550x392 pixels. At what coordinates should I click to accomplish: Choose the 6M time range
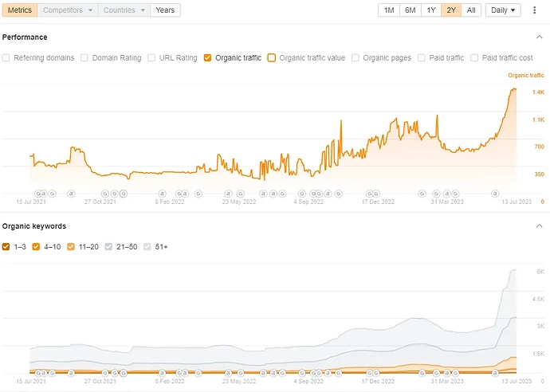[x=410, y=10]
